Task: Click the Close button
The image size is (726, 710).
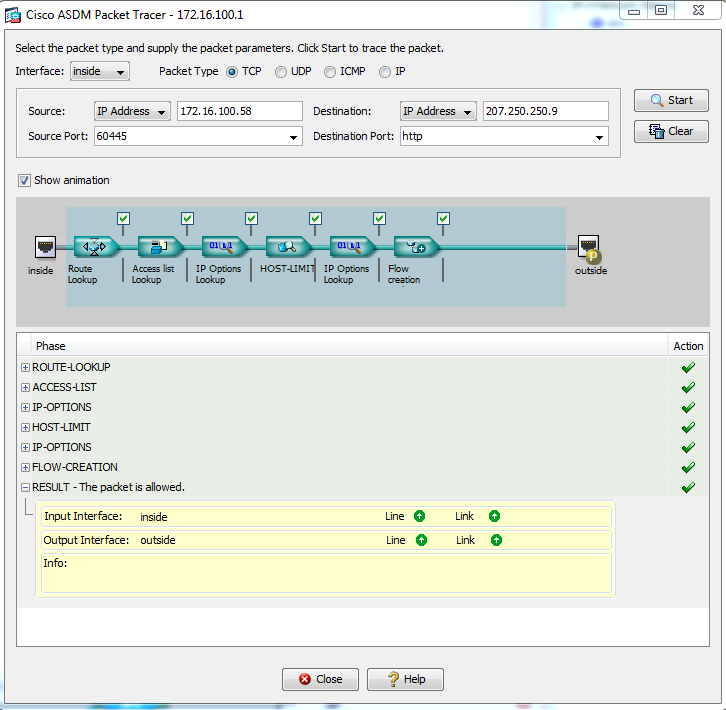Action: coord(320,679)
